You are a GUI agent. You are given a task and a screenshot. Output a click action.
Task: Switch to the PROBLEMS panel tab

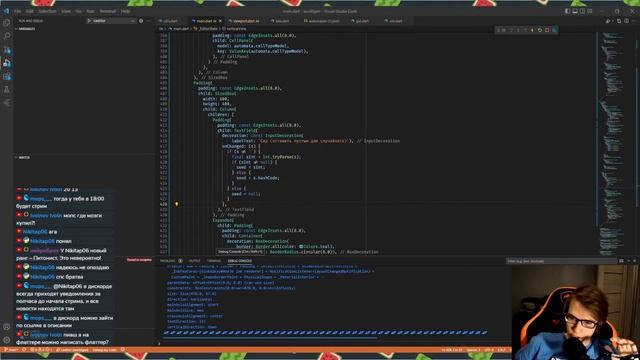[x=168, y=261]
